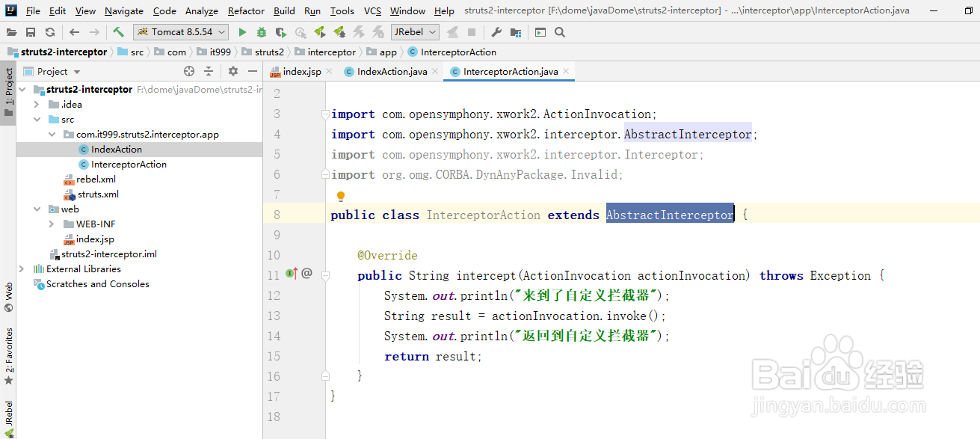Click the intercept method name on line 11

486,275
